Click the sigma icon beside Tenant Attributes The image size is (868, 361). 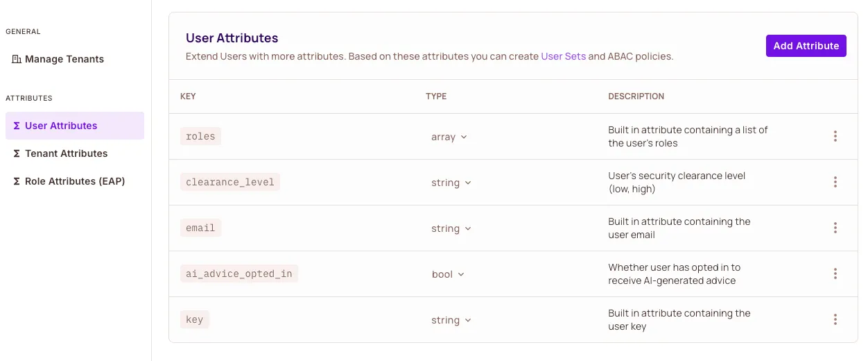[17, 153]
